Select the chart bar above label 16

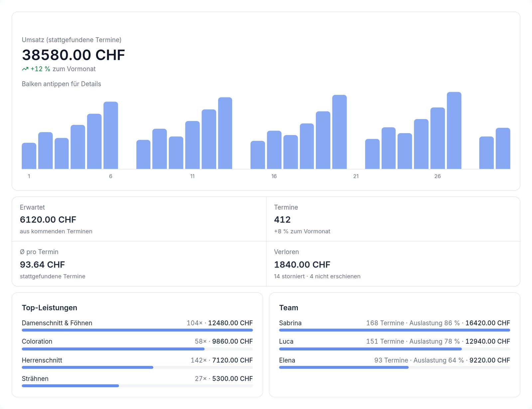pyautogui.click(x=274, y=150)
